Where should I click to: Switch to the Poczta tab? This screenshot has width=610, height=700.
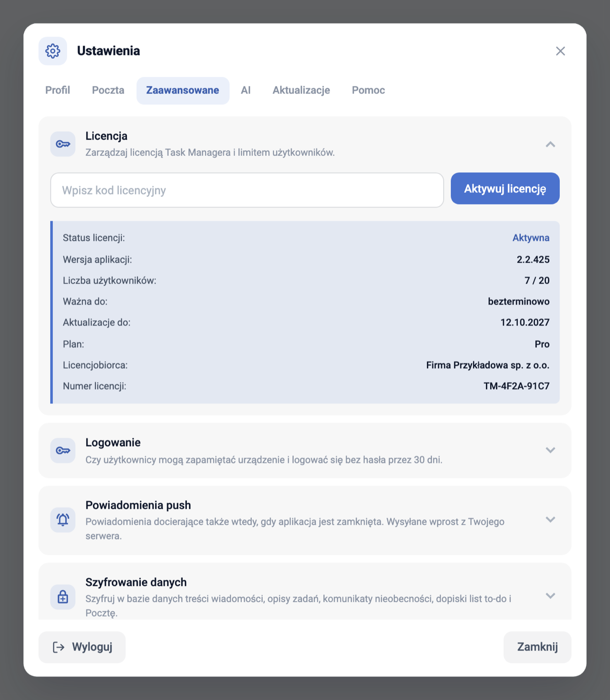(108, 90)
